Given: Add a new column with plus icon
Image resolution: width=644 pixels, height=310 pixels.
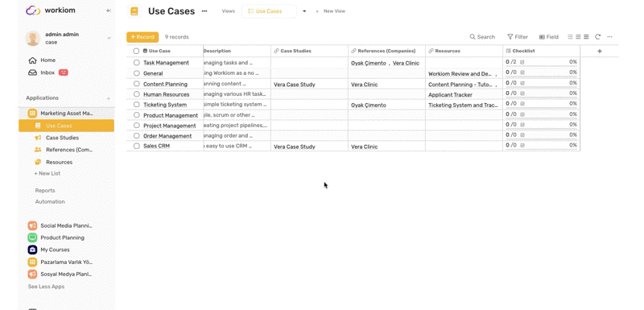Looking at the screenshot, I should click(599, 51).
